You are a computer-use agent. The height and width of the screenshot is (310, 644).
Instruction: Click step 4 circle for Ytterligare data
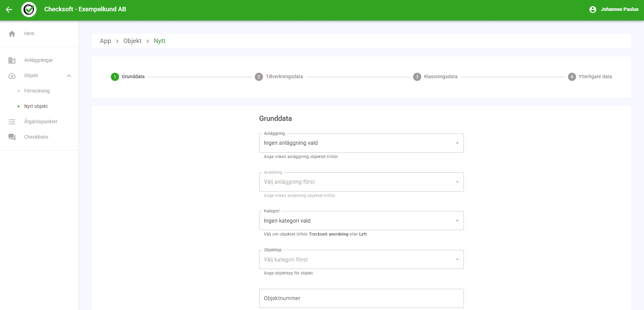(x=572, y=77)
